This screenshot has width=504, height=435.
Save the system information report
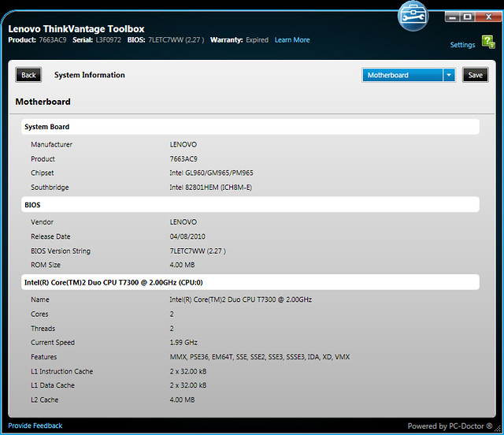pyautogui.click(x=476, y=75)
